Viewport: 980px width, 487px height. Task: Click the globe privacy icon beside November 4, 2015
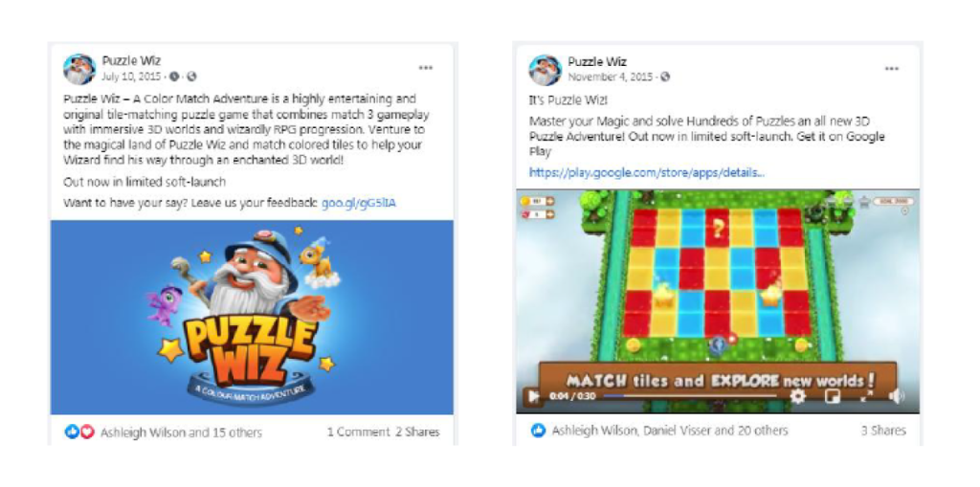click(665, 77)
